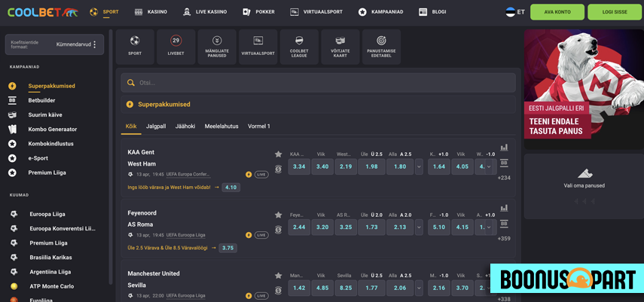This screenshot has height=302, width=644.
Task: Click cash-out icon for KAA Gent match
Action: 279,169
